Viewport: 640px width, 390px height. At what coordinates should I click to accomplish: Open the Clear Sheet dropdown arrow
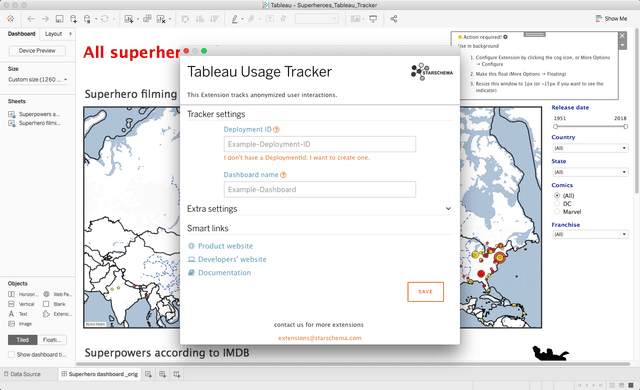170,19
